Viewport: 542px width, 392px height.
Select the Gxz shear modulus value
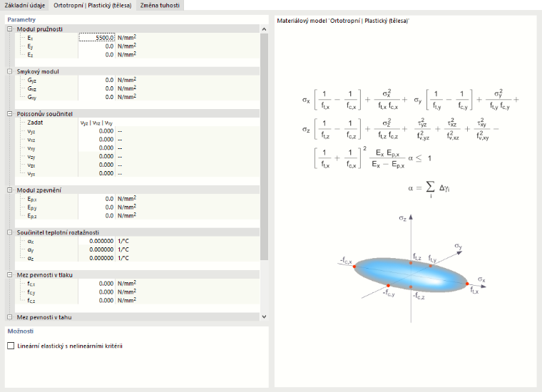click(x=97, y=88)
